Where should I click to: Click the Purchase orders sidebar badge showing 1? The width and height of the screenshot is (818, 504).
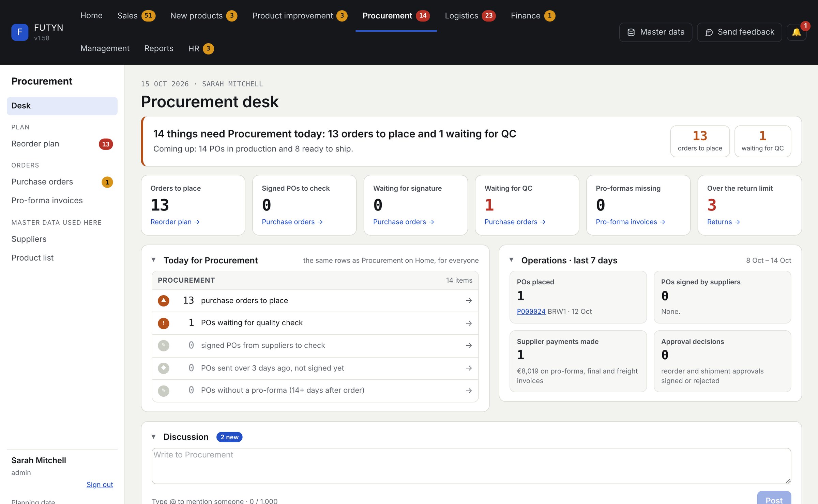tap(107, 182)
